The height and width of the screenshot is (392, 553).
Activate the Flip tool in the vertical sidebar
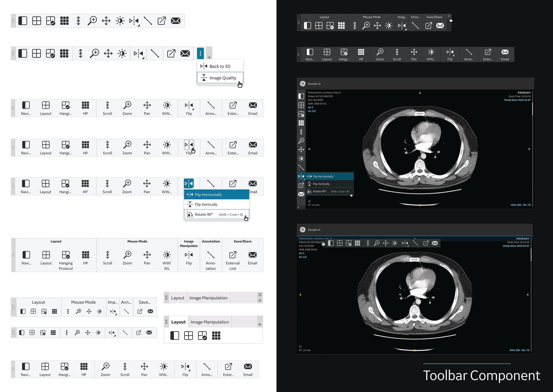[x=301, y=176]
